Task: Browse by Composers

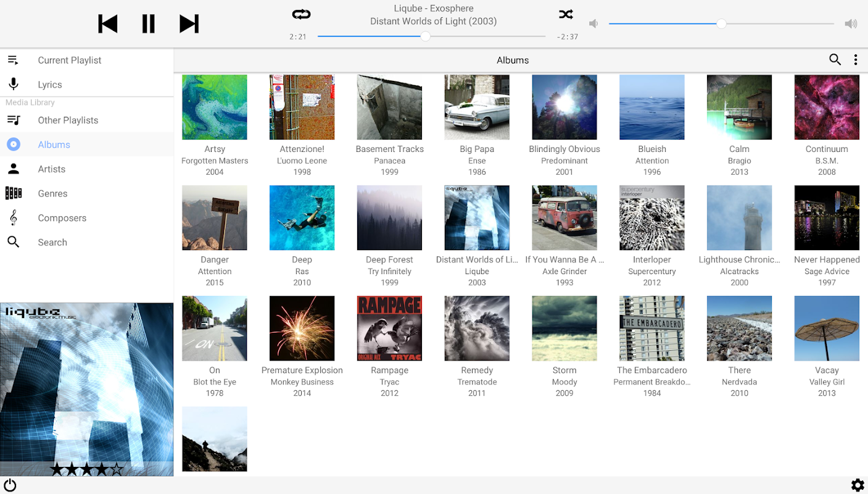Action: coord(86,218)
